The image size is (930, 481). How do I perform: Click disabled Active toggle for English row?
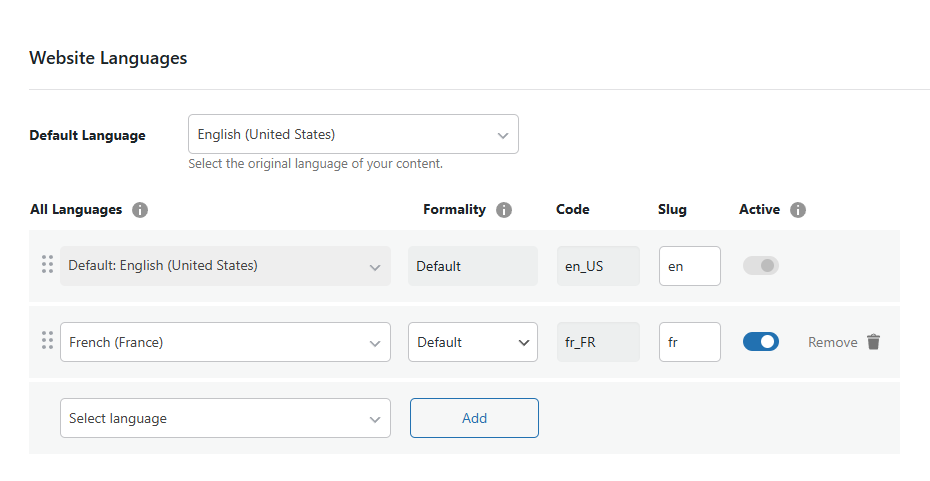760,266
